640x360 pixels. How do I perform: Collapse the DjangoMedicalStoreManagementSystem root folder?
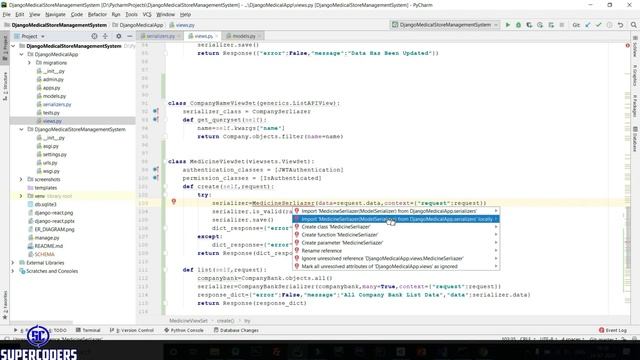pos(13,46)
